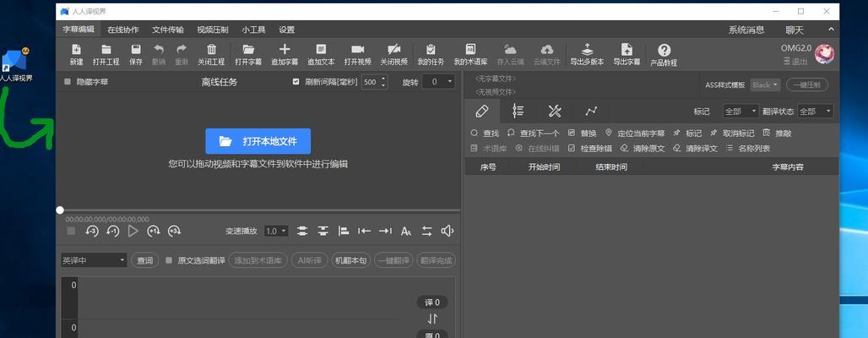Select the curve graph tab icon

(x=591, y=111)
